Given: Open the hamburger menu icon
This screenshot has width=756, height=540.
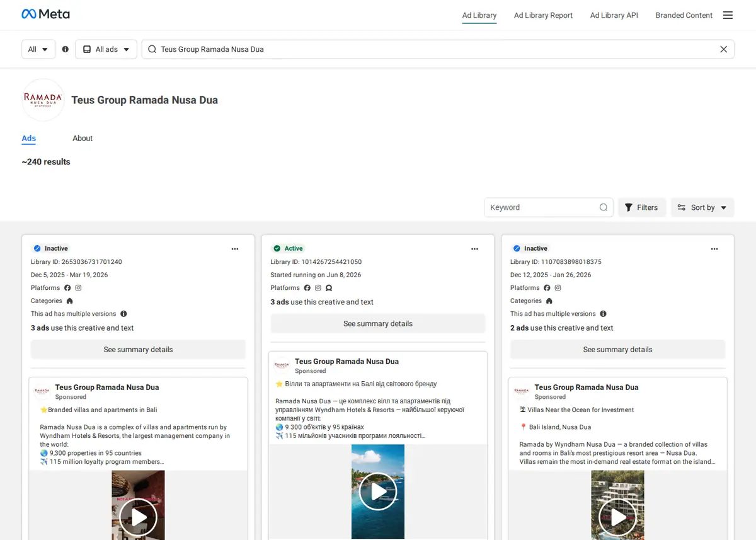Looking at the screenshot, I should click(x=728, y=15).
